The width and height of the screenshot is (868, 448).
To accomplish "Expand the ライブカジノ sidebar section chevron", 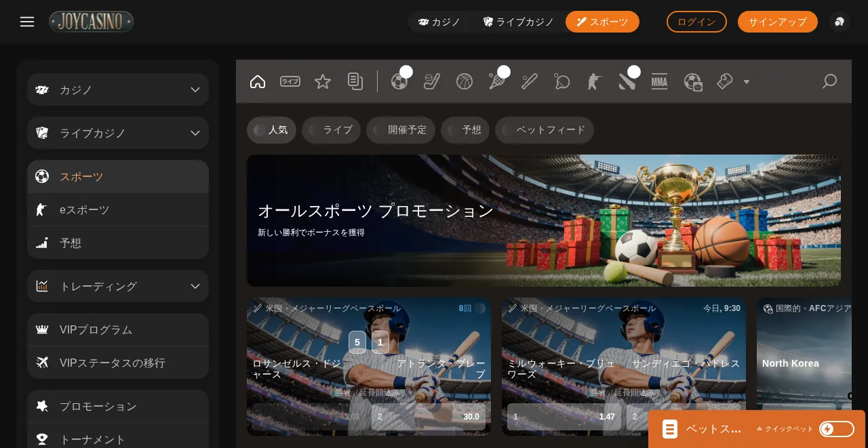I will point(195,133).
